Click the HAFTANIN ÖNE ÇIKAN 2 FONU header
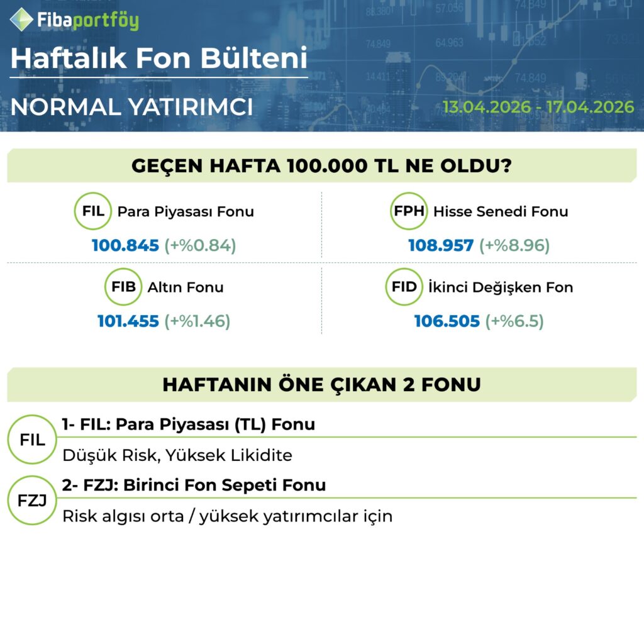The height and width of the screenshot is (644, 644). (x=321, y=384)
